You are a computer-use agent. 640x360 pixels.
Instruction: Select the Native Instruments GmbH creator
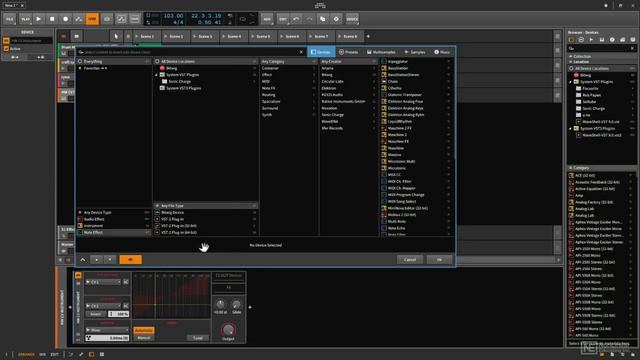coord(348,101)
